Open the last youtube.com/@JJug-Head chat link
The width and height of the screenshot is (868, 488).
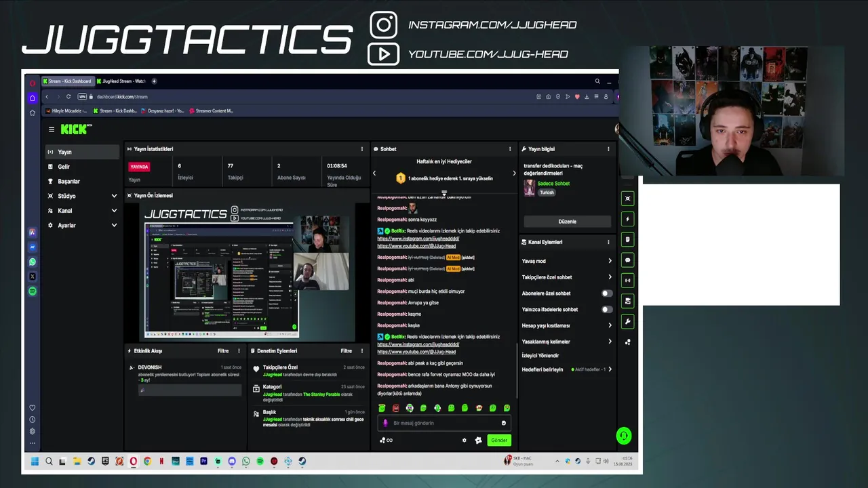tap(416, 352)
